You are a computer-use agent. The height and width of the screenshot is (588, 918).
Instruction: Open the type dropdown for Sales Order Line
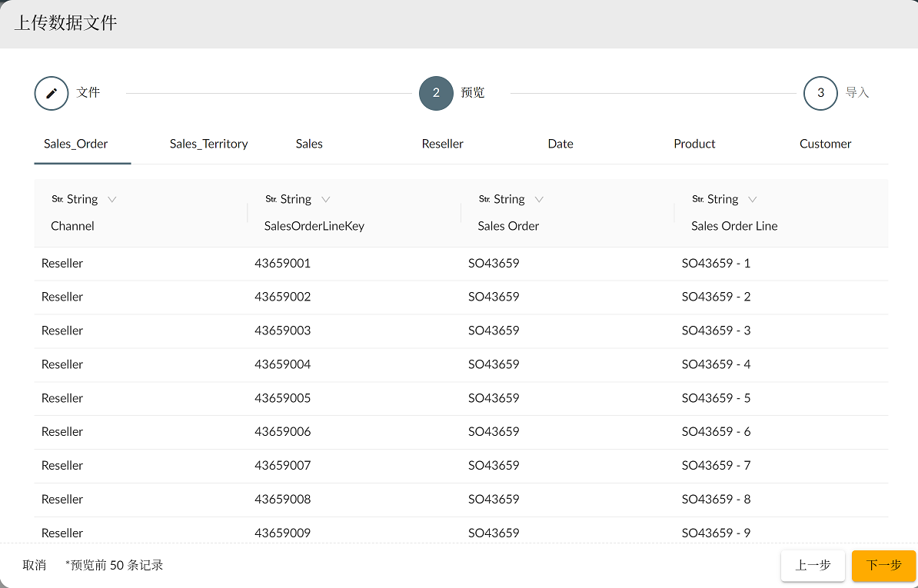[x=753, y=199]
